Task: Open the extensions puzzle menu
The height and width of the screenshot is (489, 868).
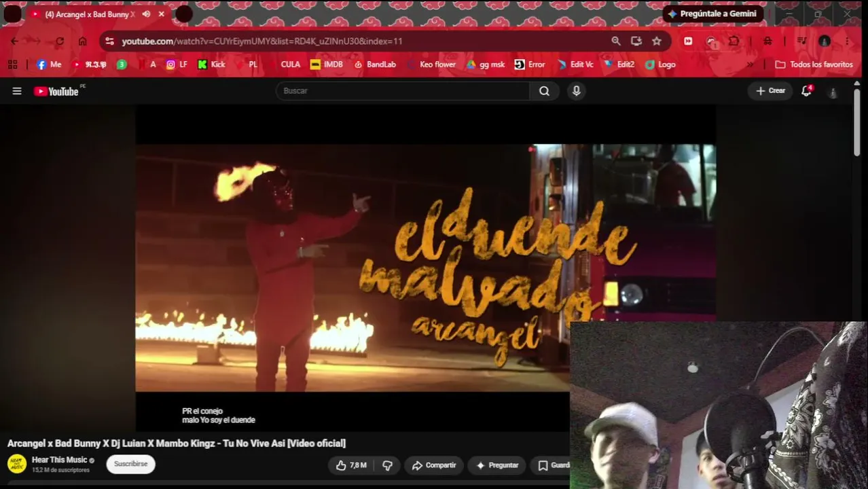Action: pyautogui.click(x=734, y=41)
